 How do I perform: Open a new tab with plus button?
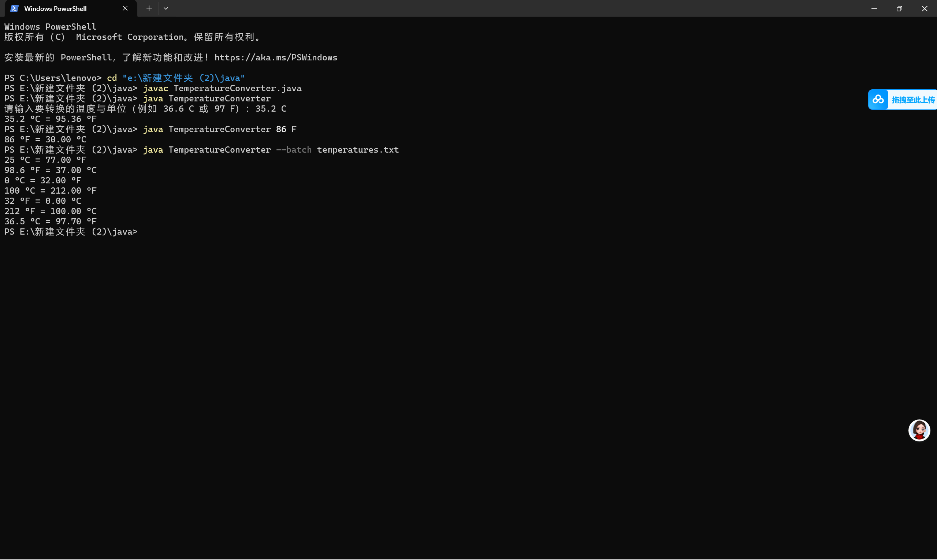[x=149, y=8]
